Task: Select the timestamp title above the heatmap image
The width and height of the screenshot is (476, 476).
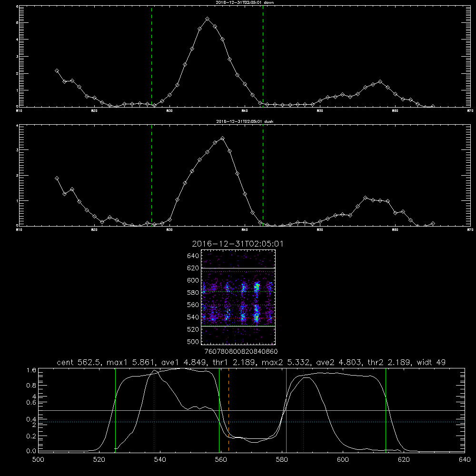Action: [238, 244]
